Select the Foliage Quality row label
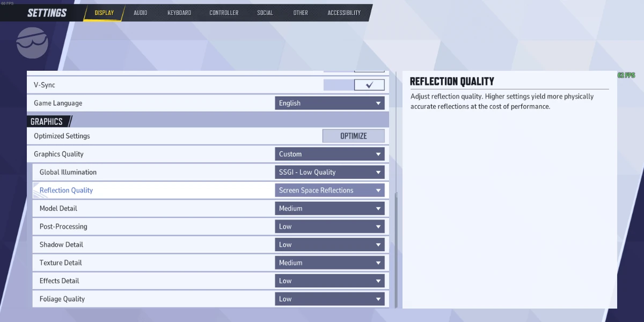644x322 pixels. click(x=62, y=299)
